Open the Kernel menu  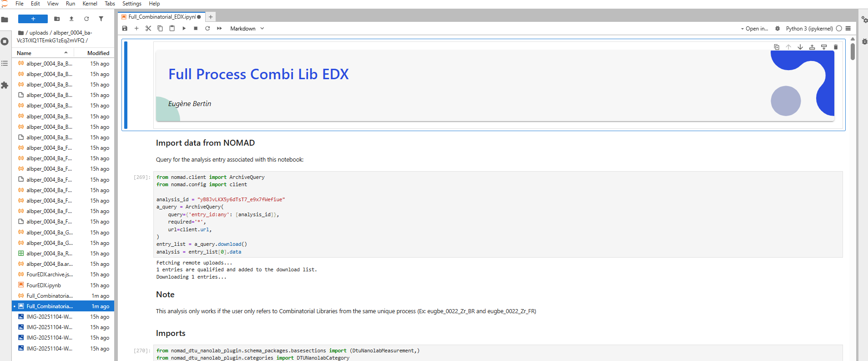[90, 4]
